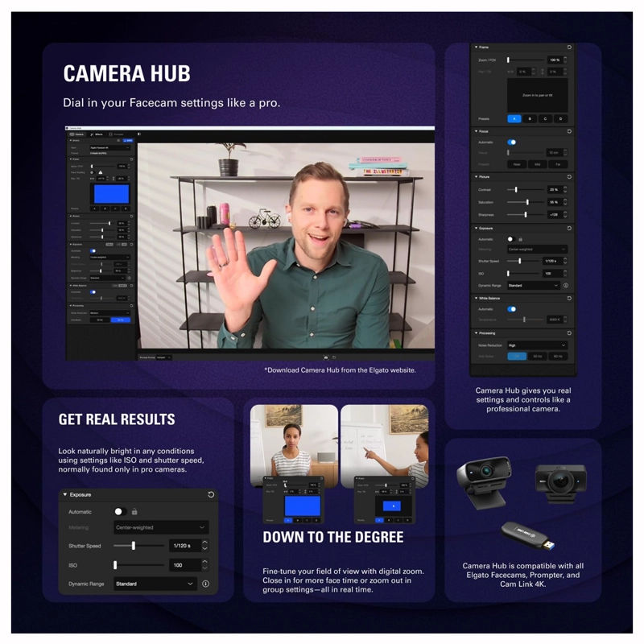Collapse Exposure triangle in Get Real Results card

[x=65, y=494]
